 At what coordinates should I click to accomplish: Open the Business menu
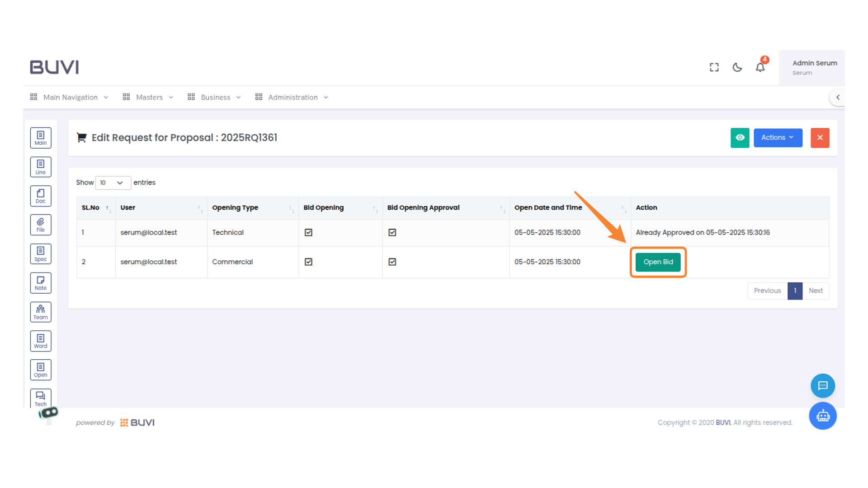214,97
